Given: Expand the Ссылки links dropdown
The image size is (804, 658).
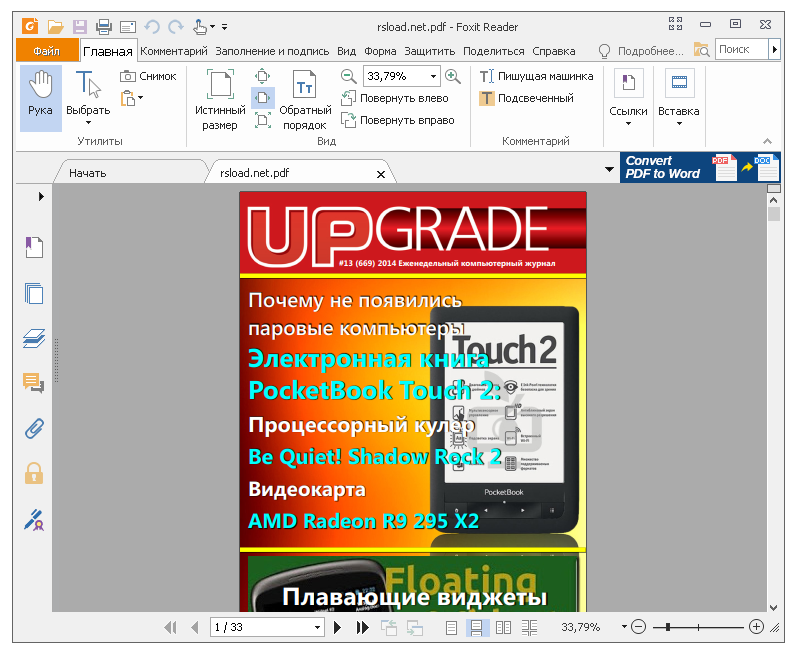Looking at the screenshot, I should 629,124.
